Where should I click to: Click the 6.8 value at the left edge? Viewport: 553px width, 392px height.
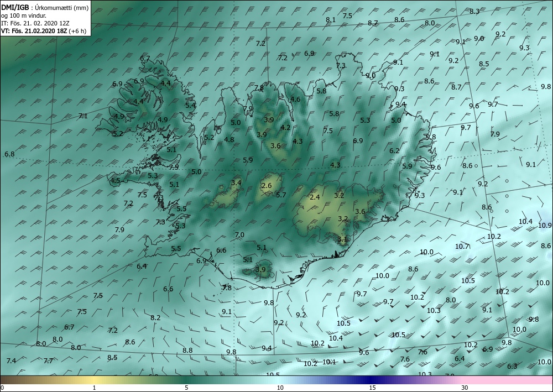click(9, 154)
